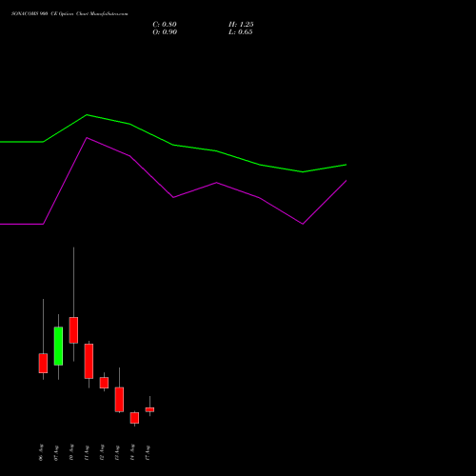Click the red candlestick above 10 Aug
476x476 pixels.
73,330
